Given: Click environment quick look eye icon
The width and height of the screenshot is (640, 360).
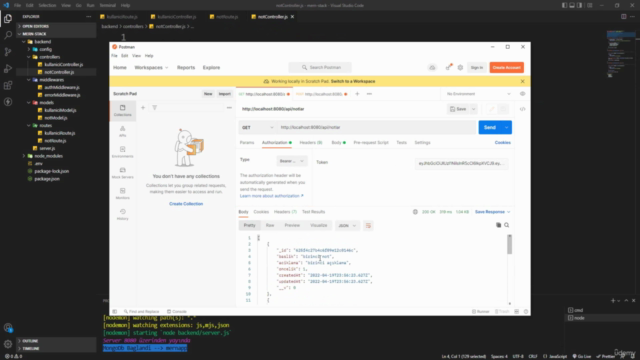Looking at the screenshot, I should 522,94.
